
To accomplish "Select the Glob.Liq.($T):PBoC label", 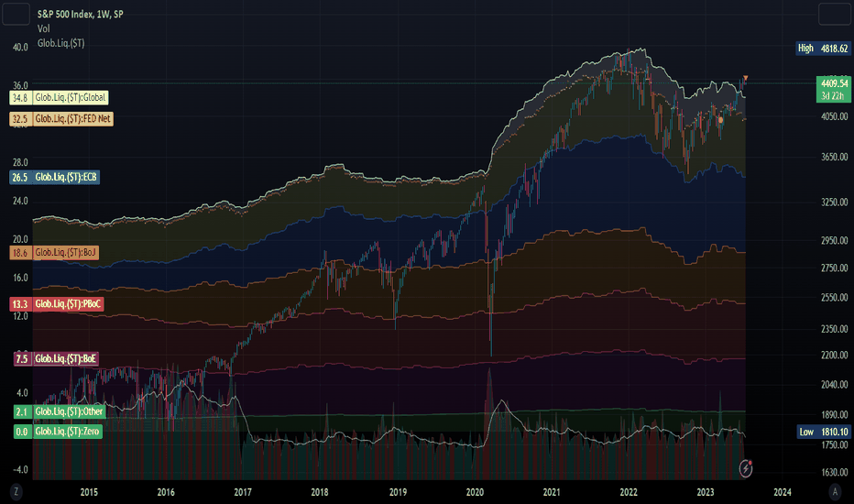I will click(x=68, y=304).
